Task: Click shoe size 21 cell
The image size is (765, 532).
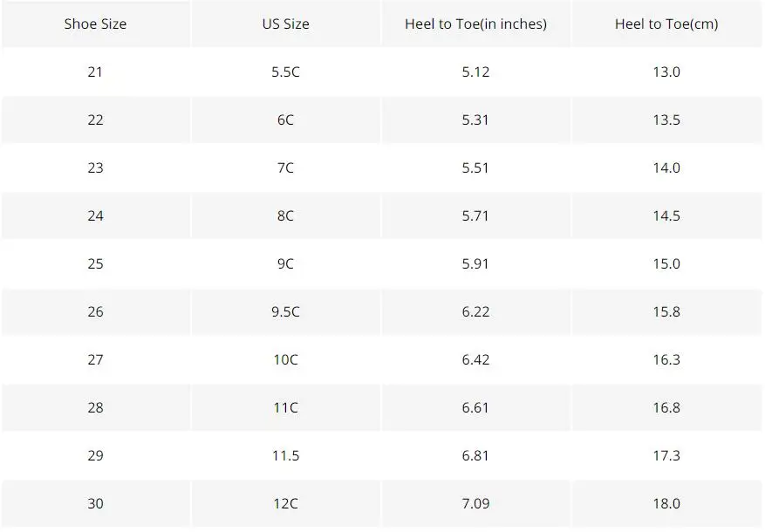Action: (95, 72)
